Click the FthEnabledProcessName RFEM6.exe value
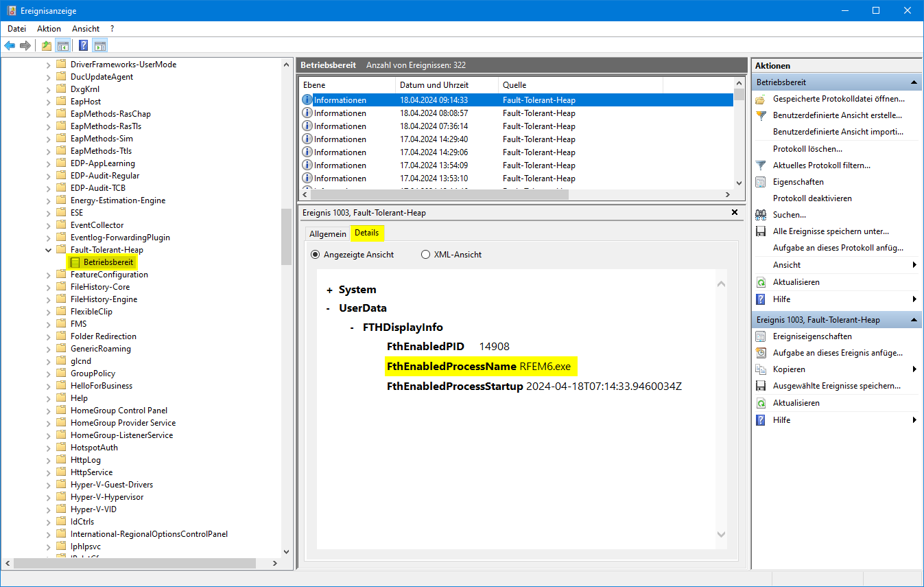The image size is (924, 587). 545,367
